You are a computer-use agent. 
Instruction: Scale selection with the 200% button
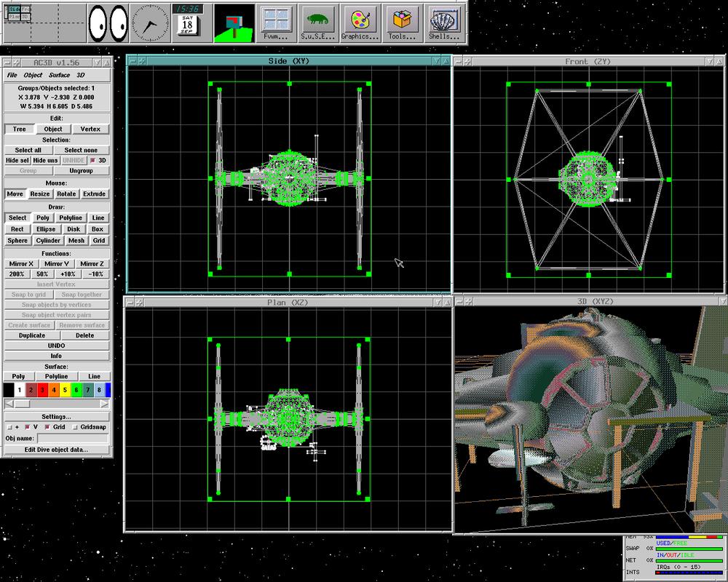coord(17,274)
